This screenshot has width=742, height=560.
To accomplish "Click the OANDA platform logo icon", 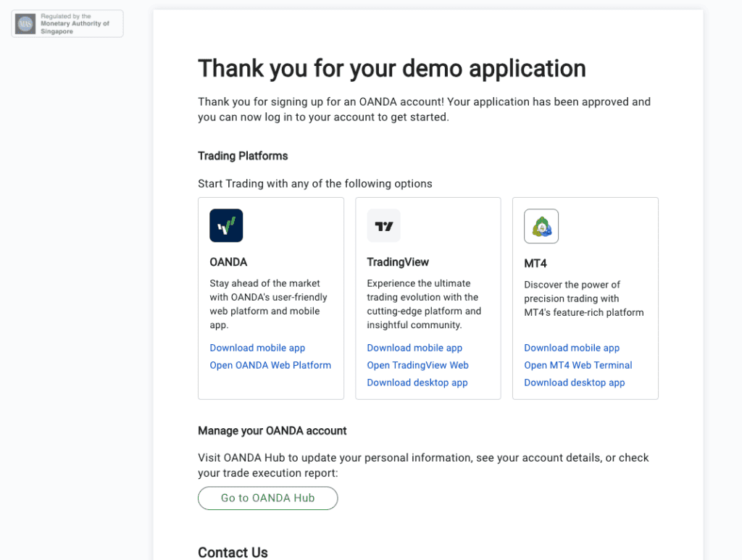I will (x=226, y=225).
